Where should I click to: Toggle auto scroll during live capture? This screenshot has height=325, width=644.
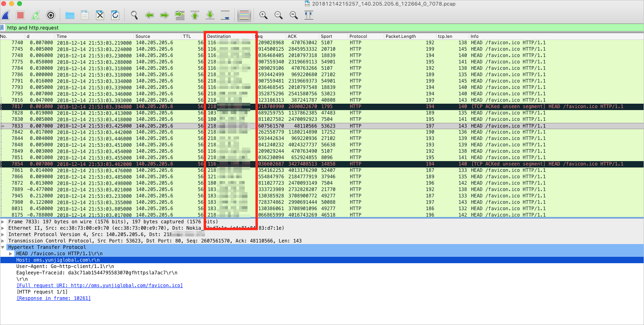tap(225, 16)
